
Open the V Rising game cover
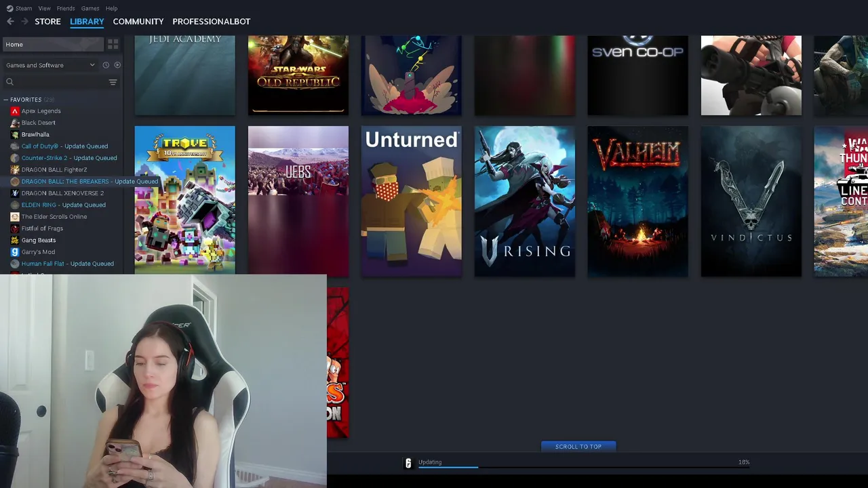(525, 201)
